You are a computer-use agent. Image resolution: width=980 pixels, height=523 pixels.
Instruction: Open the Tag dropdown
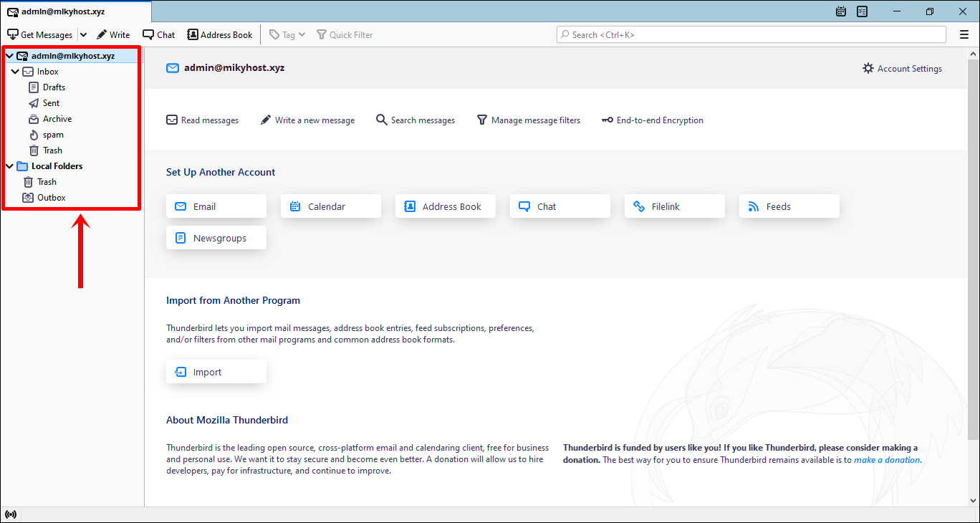coord(287,34)
